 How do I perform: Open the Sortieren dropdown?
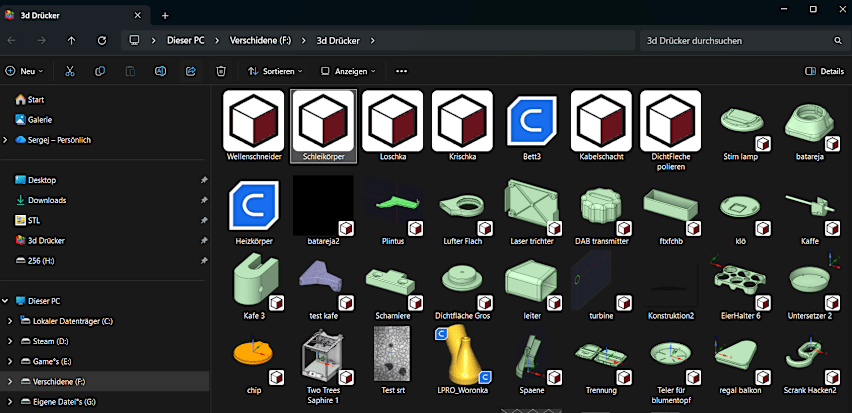click(x=275, y=71)
